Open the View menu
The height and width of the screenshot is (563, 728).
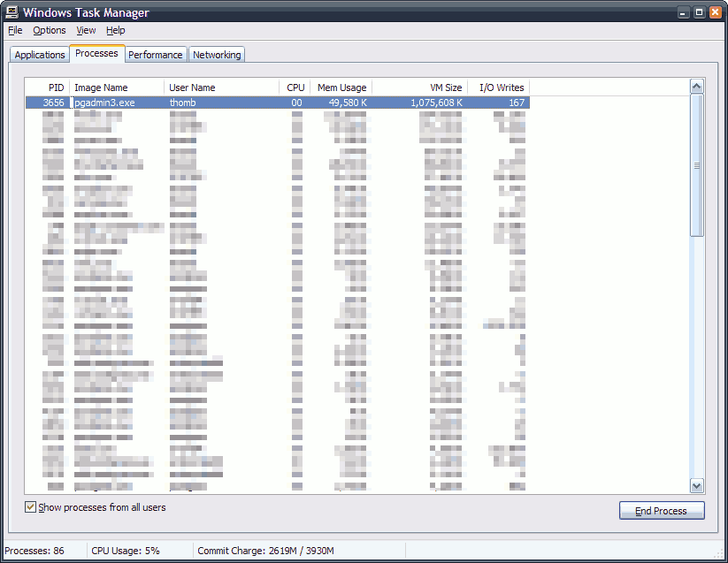coord(86,30)
